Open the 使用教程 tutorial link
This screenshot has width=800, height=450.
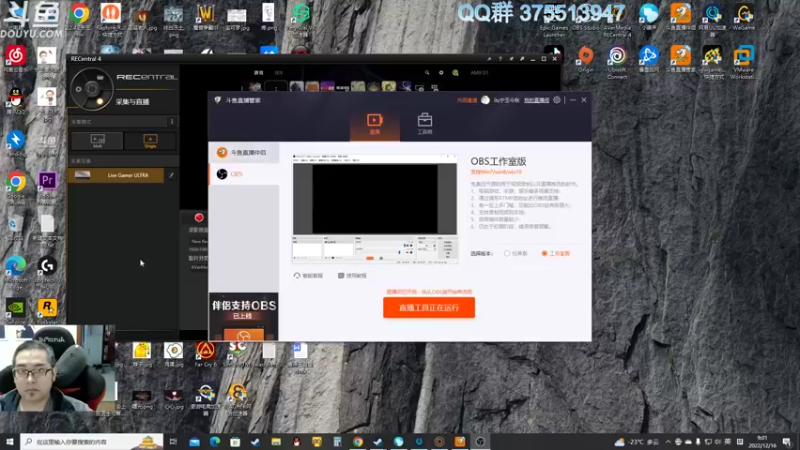coord(352,276)
